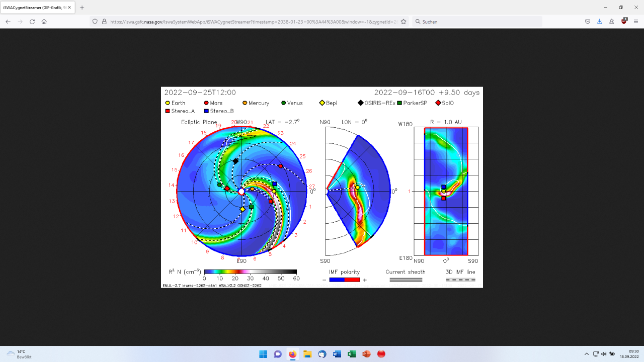Open a new browser tab

tap(82, 8)
